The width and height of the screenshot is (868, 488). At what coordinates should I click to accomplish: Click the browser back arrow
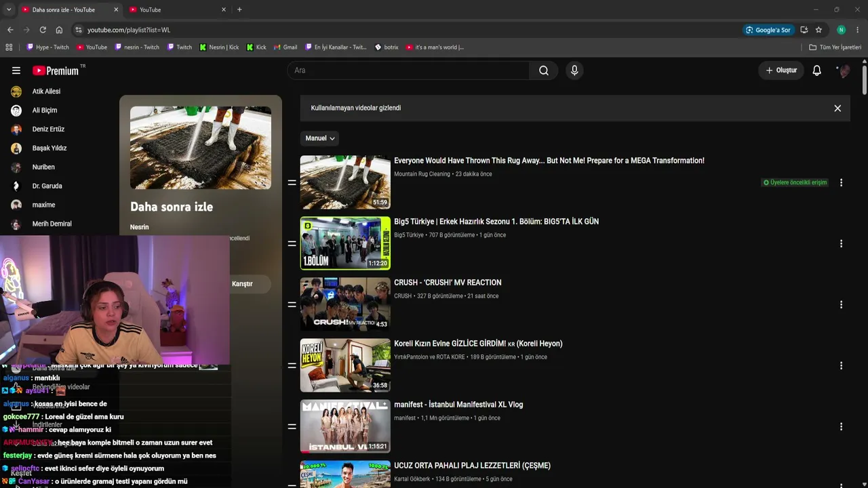tap(10, 30)
